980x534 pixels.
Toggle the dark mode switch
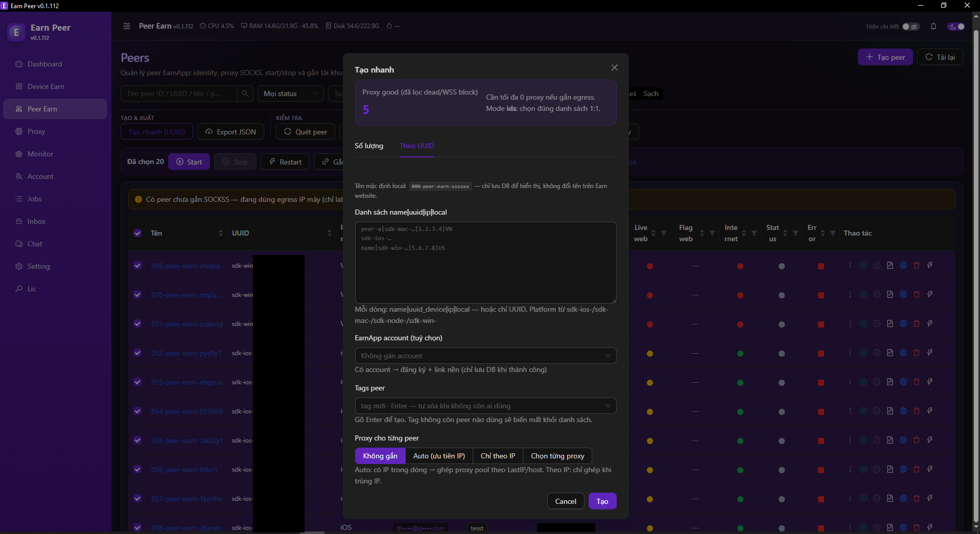(x=956, y=27)
